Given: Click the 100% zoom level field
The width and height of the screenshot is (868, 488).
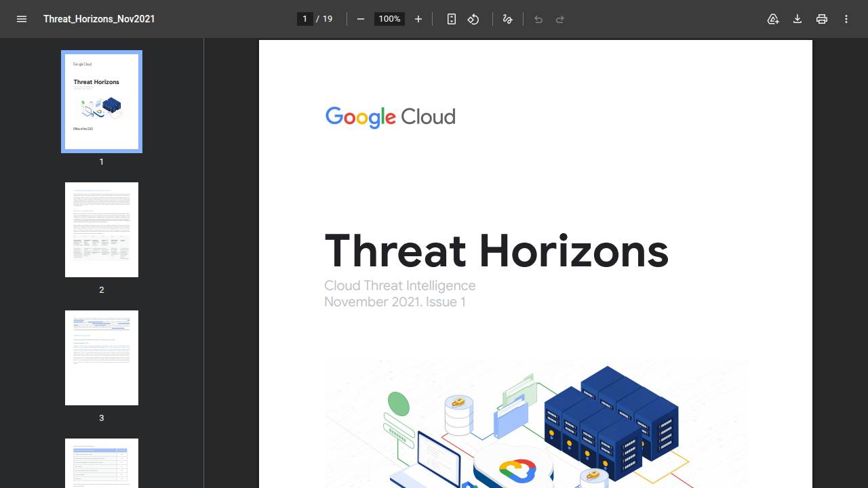Looking at the screenshot, I should 389,19.
